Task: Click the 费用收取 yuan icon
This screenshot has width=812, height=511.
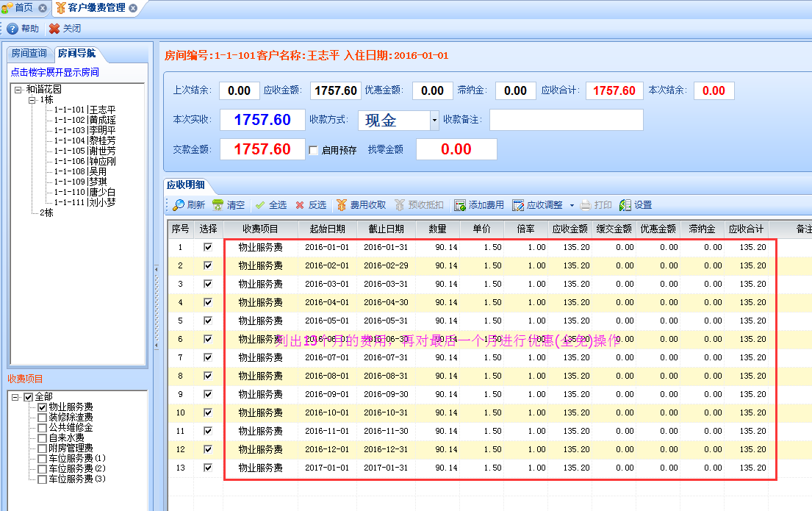Action: click(341, 205)
